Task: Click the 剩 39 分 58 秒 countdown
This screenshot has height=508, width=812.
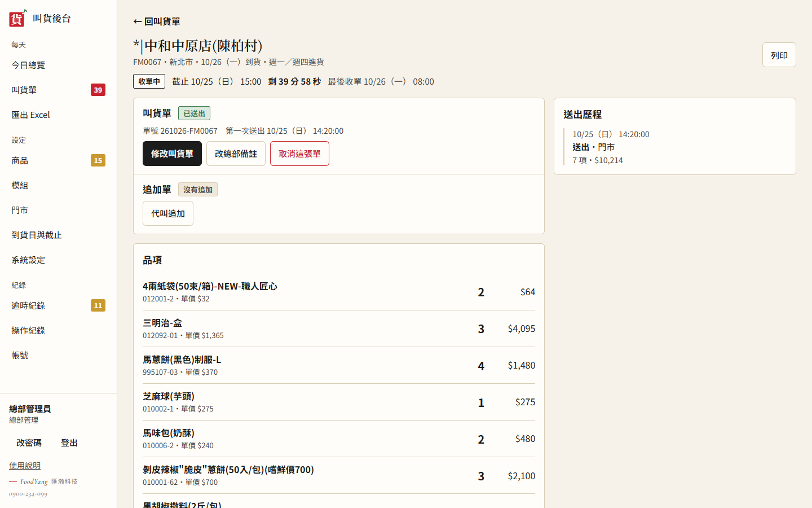Action: coord(294,81)
